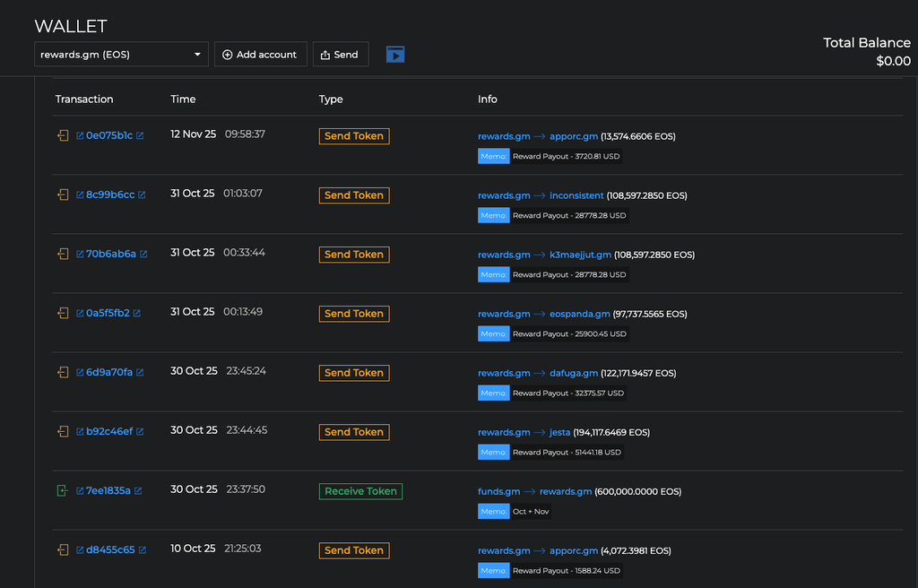Open external link icon after 0e075b1c

click(140, 135)
